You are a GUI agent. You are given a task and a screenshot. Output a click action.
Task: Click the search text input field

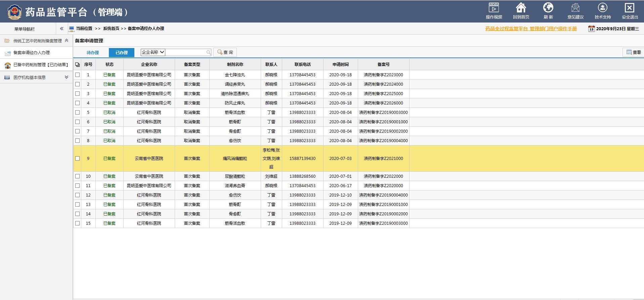[185, 52]
